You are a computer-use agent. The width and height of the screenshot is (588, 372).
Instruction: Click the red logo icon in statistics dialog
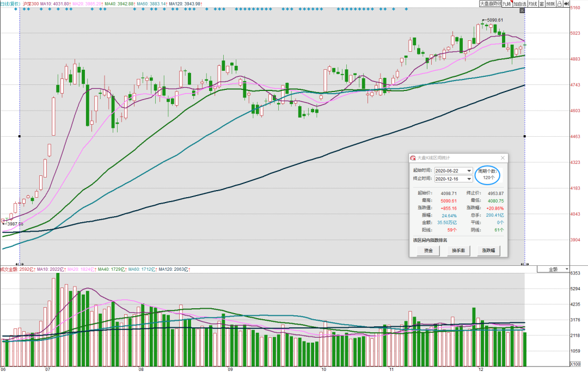[413, 158]
